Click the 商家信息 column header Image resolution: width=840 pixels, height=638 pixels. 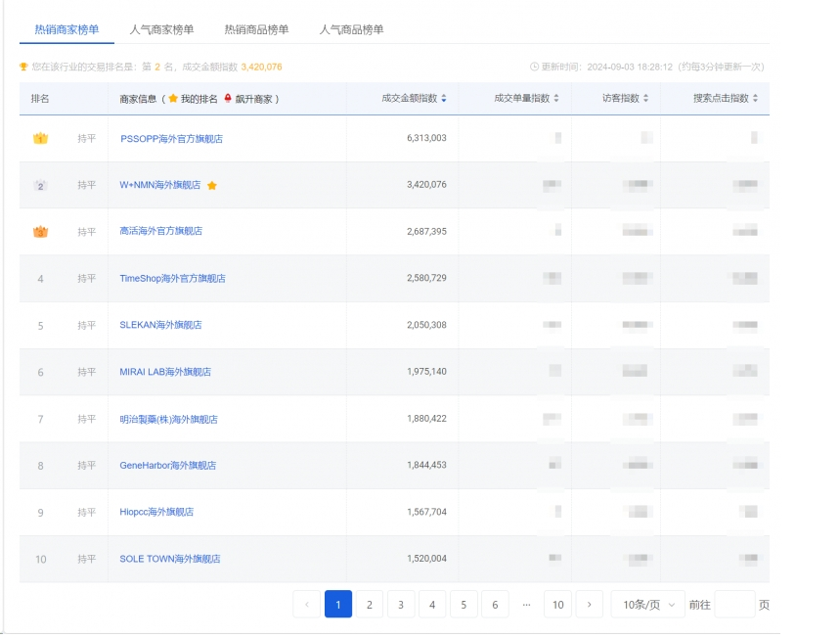[x=138, y=99]
